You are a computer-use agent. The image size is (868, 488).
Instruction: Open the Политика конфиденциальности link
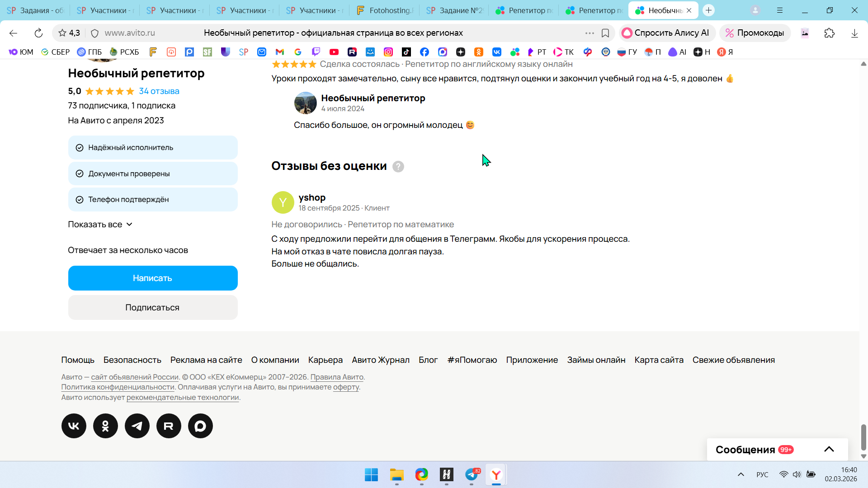click(118, 387)
